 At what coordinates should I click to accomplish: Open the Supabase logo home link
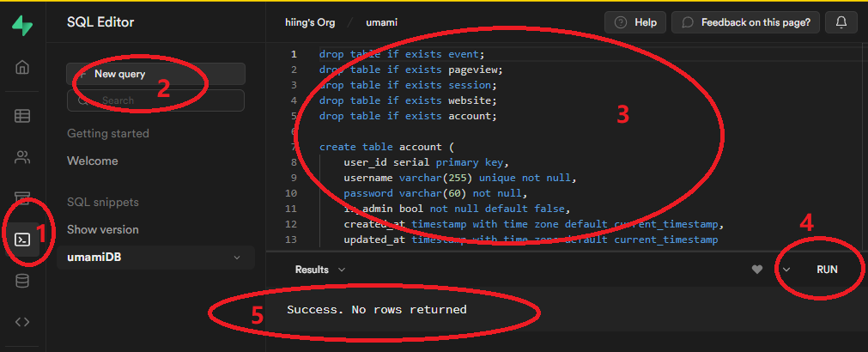22,25
